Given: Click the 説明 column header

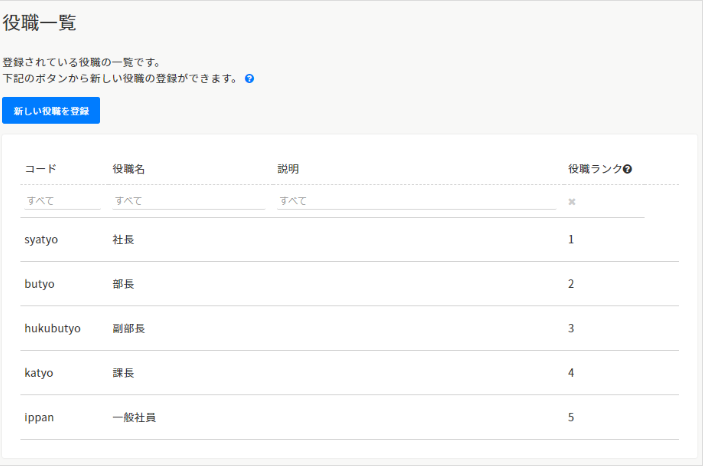Looking at the screenshot, I should pyautogui.click(x=288, y=169).
